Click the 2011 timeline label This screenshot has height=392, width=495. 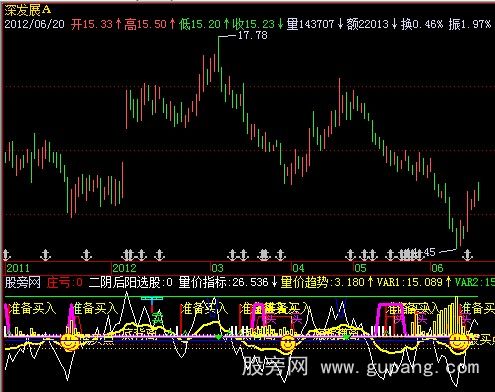tap(18, 268)
